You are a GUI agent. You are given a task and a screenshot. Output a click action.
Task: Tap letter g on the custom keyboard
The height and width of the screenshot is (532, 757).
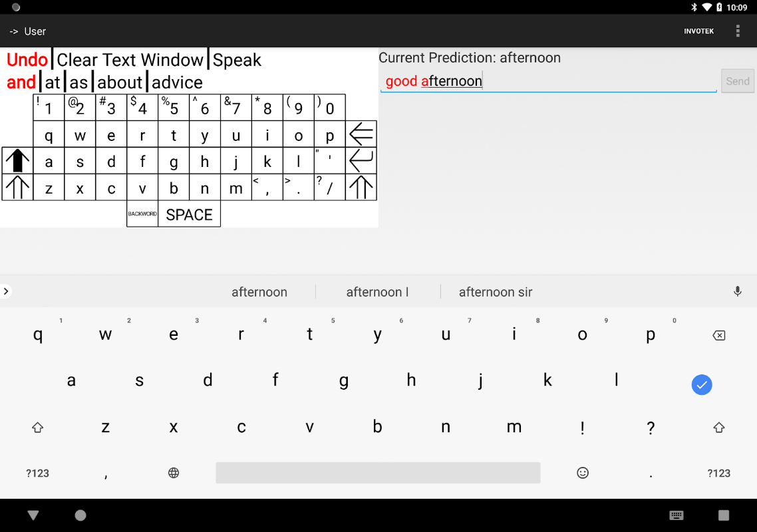click(x=174, y=160)
